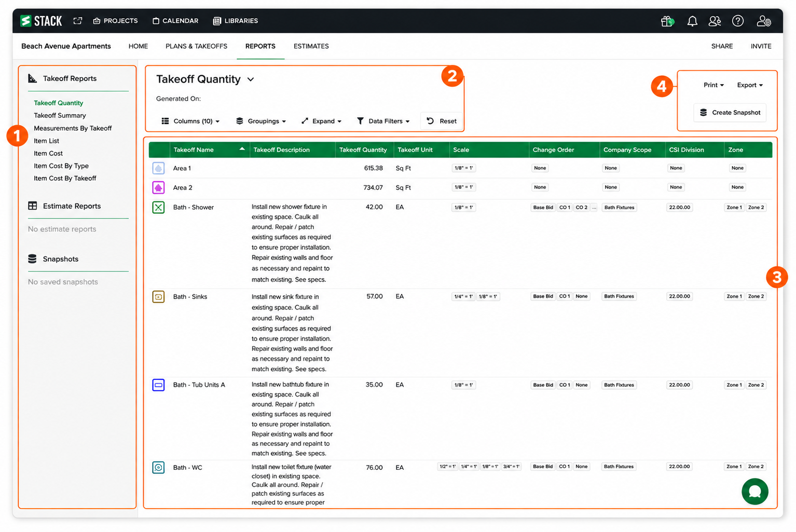Click the 3/4" = 1' scale tag in Bath - WC row
Viewport: 796px width, 532px height.
[511, 467]
